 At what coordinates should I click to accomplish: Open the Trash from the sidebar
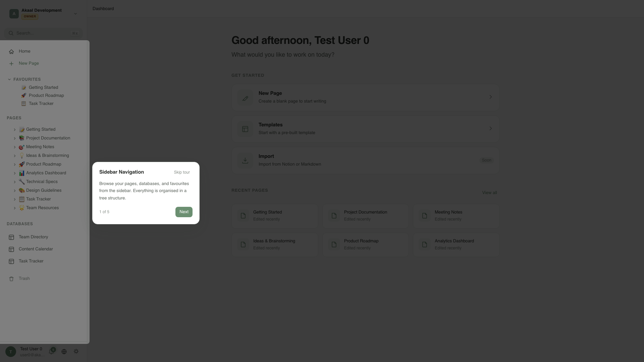point(24,279)
